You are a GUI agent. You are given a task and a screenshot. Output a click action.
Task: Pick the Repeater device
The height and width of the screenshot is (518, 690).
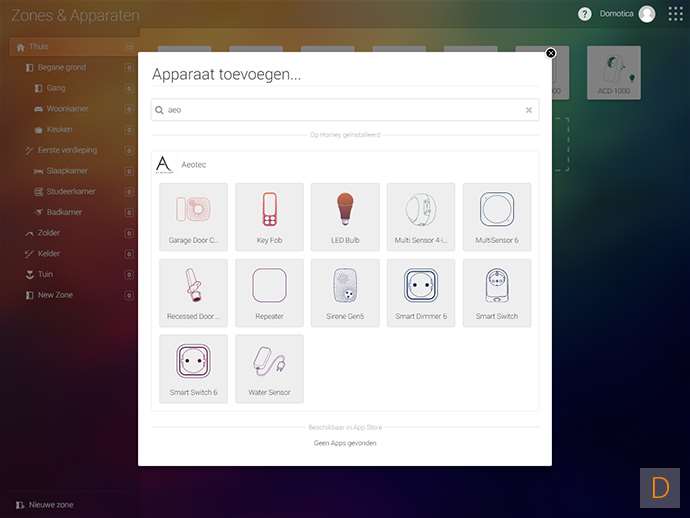[x=269, y=293]
